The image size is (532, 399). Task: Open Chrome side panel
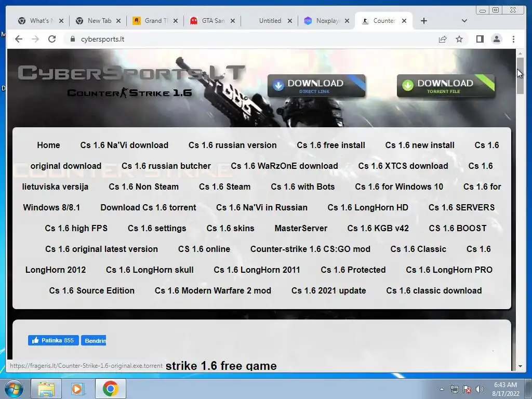[480, 39]
